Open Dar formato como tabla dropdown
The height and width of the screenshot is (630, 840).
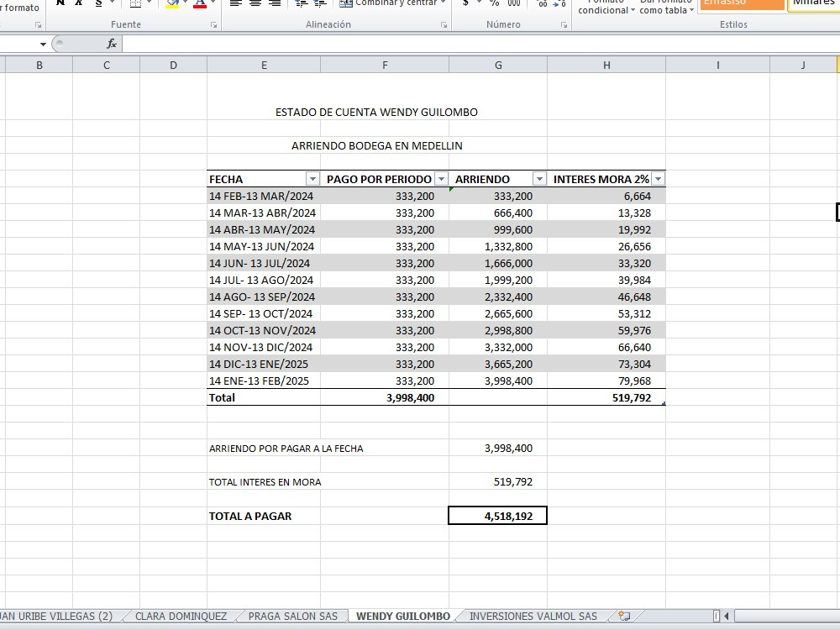666,8
